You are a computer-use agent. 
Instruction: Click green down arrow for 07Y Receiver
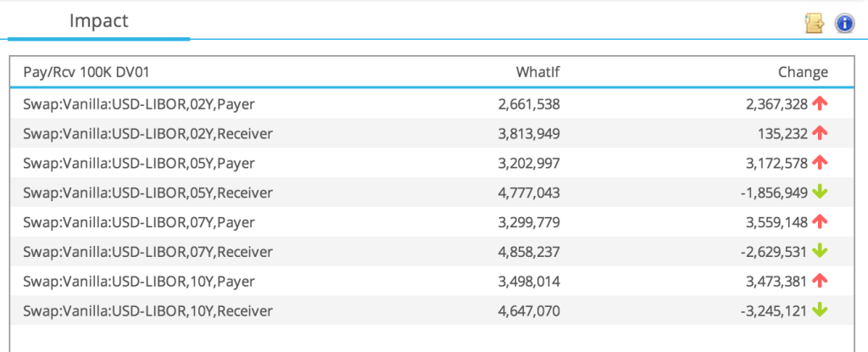click(820, 252)
